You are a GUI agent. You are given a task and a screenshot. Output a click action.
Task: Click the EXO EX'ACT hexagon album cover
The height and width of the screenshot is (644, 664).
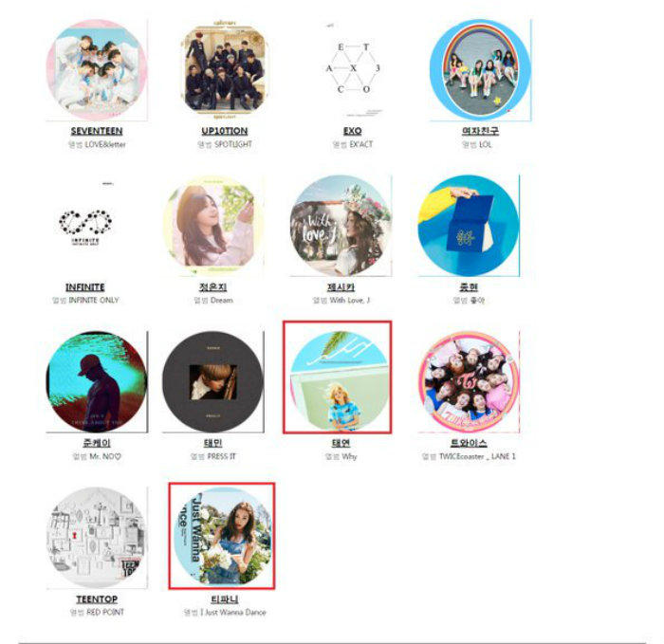(353, 70)
